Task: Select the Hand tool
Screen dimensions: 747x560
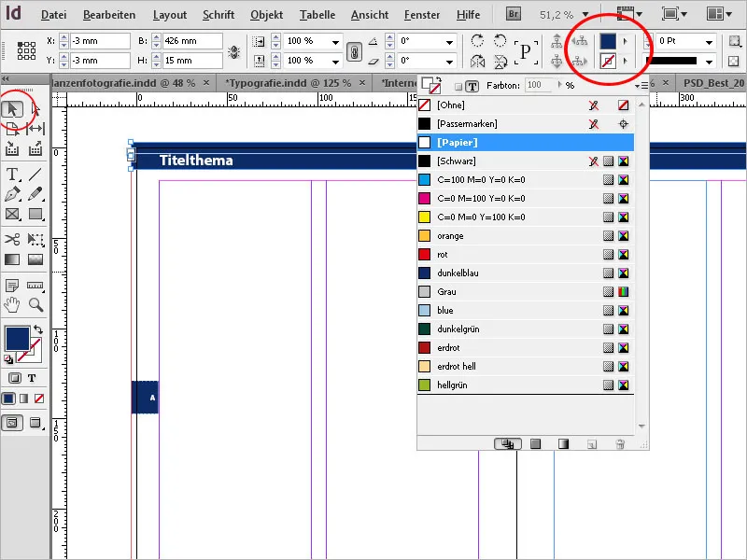Action: coord(11,304)
